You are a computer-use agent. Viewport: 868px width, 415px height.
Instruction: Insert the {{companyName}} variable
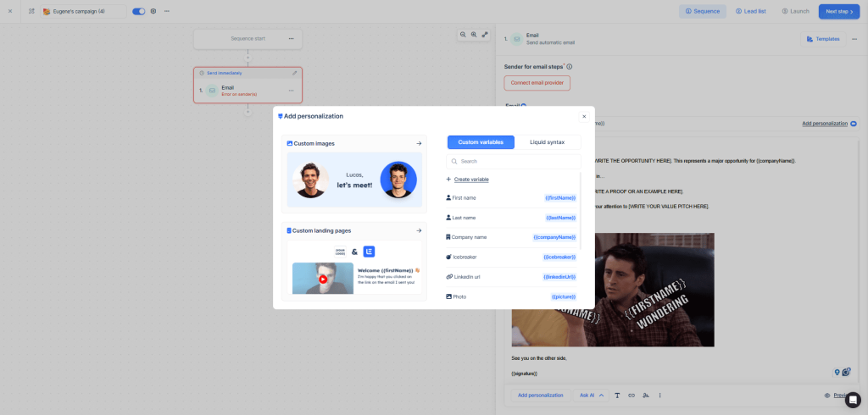click(x=554, y=237)
